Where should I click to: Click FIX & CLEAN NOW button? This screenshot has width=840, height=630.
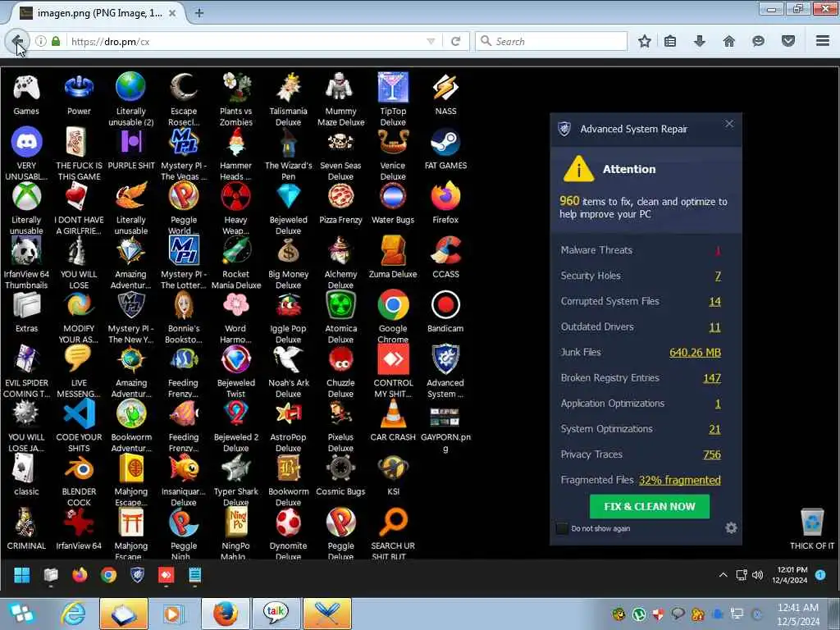pyautogui.click(x=650, y=506)
